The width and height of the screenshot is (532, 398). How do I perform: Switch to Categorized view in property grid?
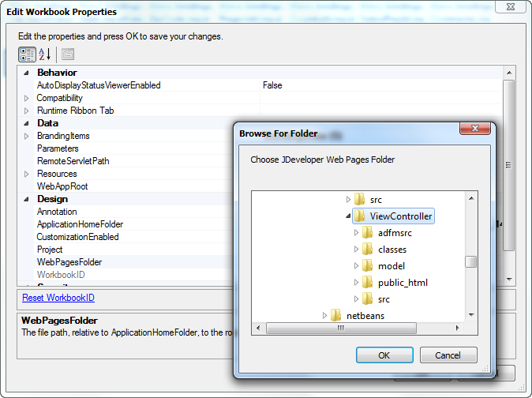tap(27, 54)
